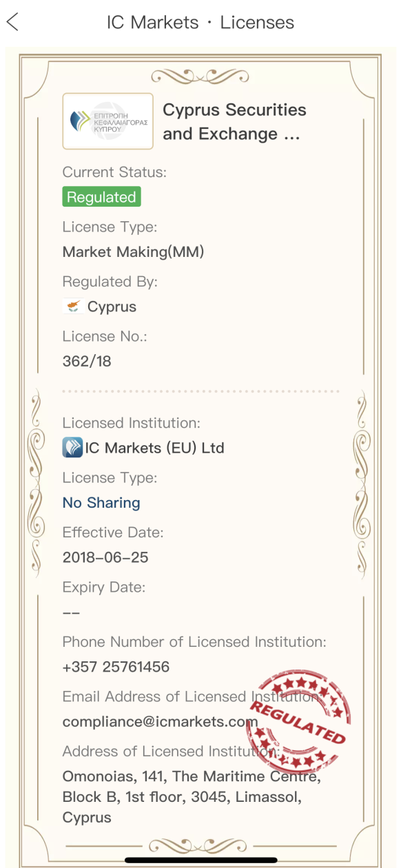Tap the Expiry Date dashes value
412x868 pixels.
pyautogui.click(x=71, y=612)
